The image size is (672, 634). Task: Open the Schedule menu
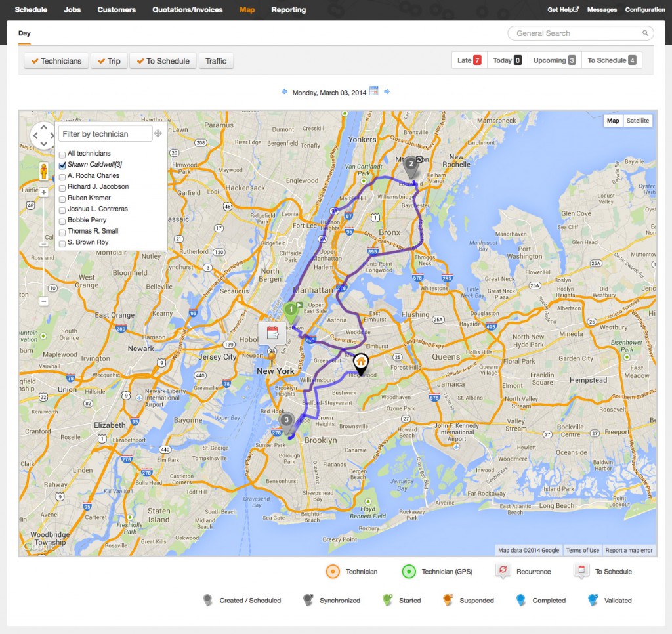tap(31, 9)
